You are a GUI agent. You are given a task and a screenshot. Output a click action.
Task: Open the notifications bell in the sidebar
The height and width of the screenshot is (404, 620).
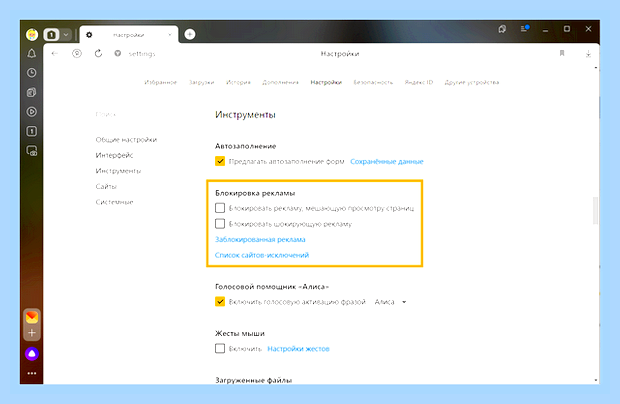(x=32, y=53)
